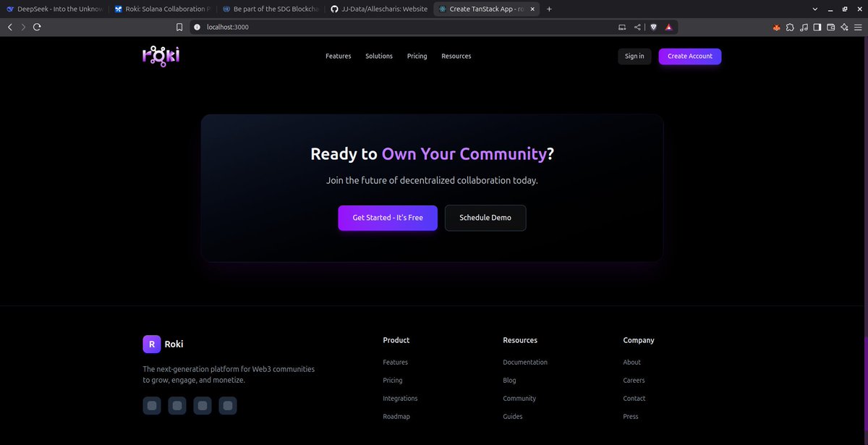Click the third social icon in the footer
This screenshot has width=868, height=445.
click(x=203, y=406)
